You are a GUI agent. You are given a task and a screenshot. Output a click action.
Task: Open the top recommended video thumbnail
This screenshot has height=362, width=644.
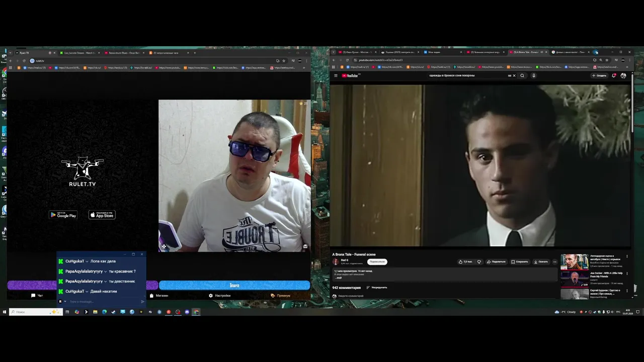click(x=575, y=262)
